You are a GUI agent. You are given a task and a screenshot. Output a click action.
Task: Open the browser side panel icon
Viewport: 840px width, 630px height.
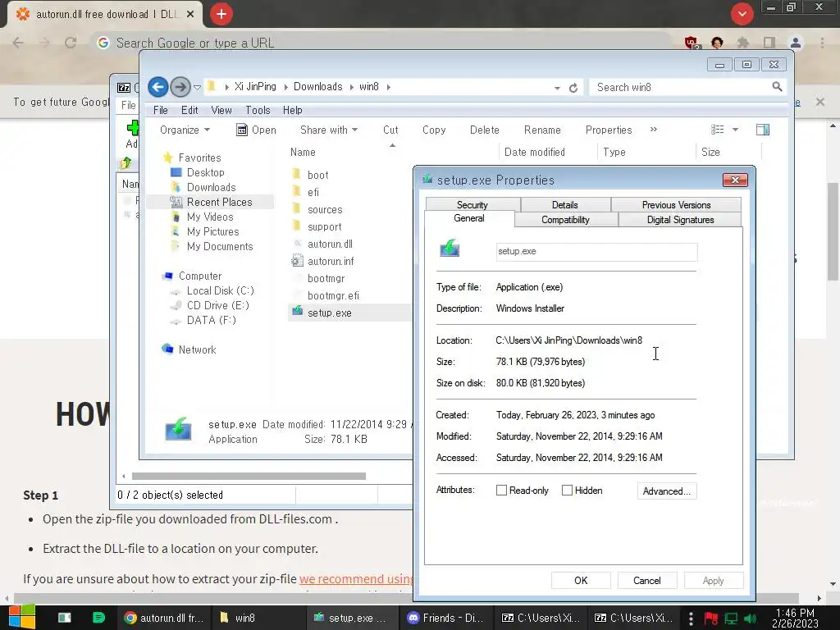tap(769, 43)
